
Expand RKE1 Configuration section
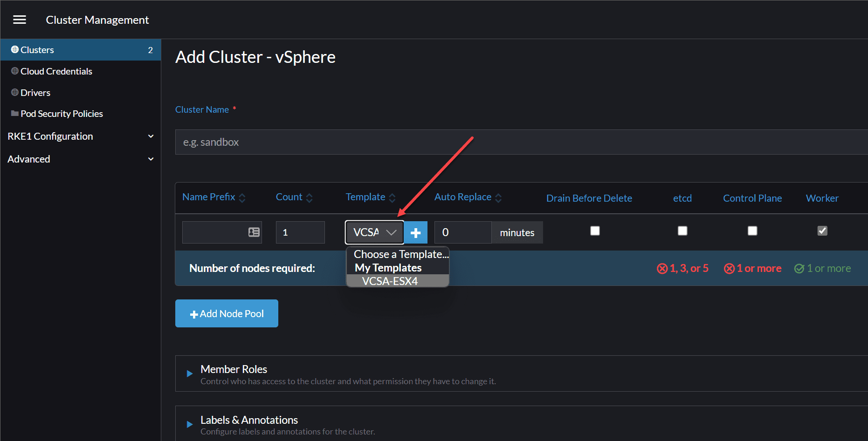81,136
